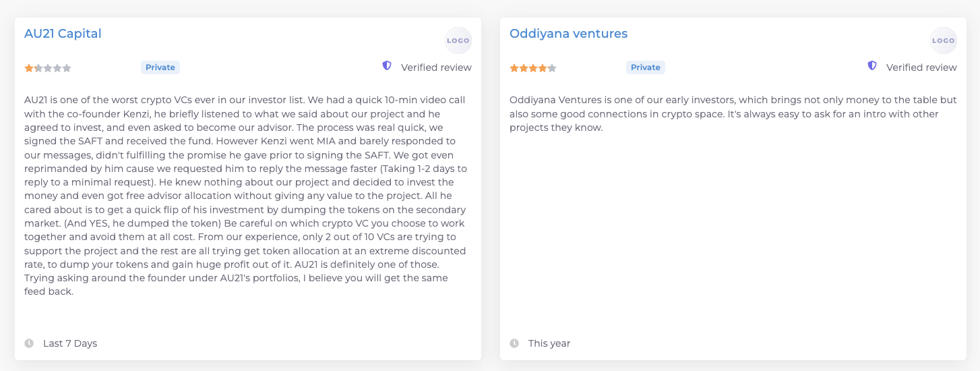Image resolution: width=980 pixels, height=371 pixels.
Task: Open the AU21 Capital title link
Action: (x=63, y=34)
